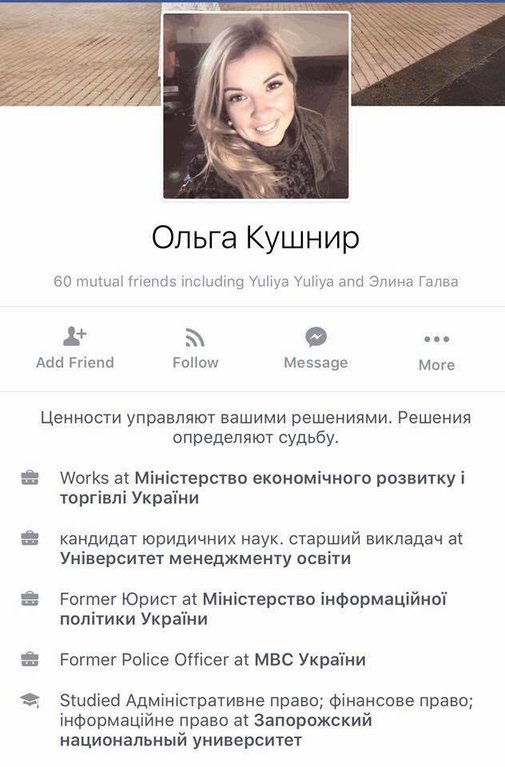Click briefcase icon beside Університет менеджменту освіти
The height and width of the screenshot is (767, 505).
coord(30,539)
